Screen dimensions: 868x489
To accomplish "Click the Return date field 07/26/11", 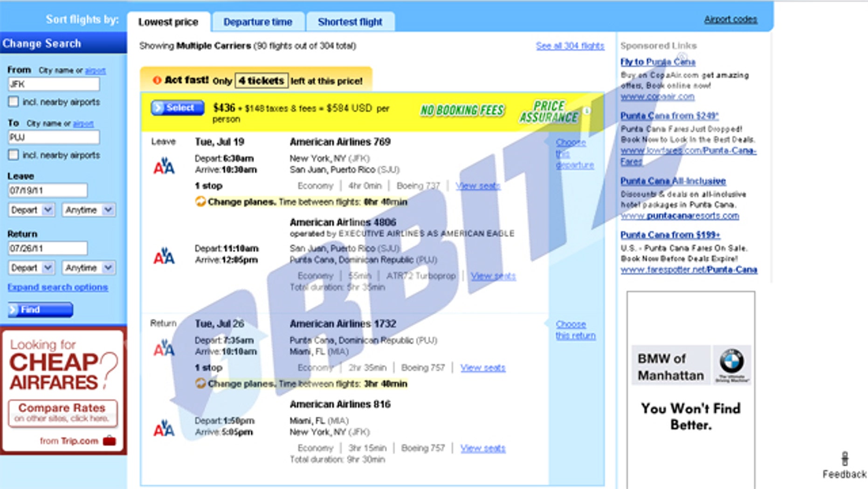I will pos(48,248).
